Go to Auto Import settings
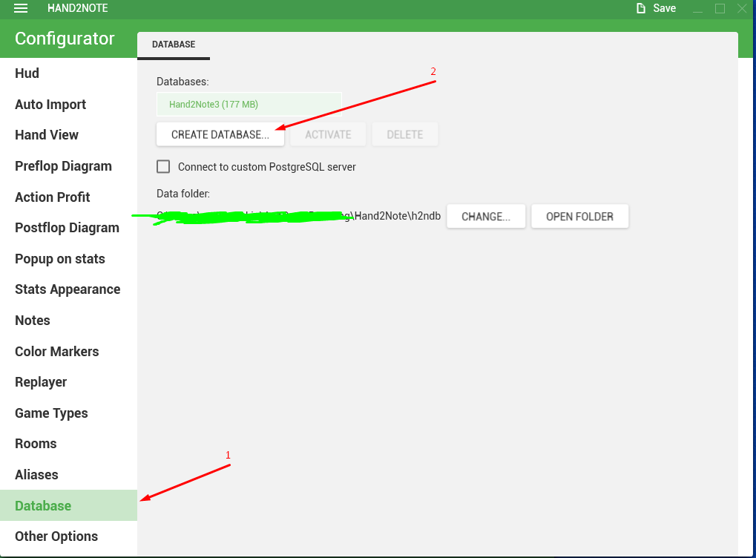Screen dimensions: 756x558 (x=50, y=104)
